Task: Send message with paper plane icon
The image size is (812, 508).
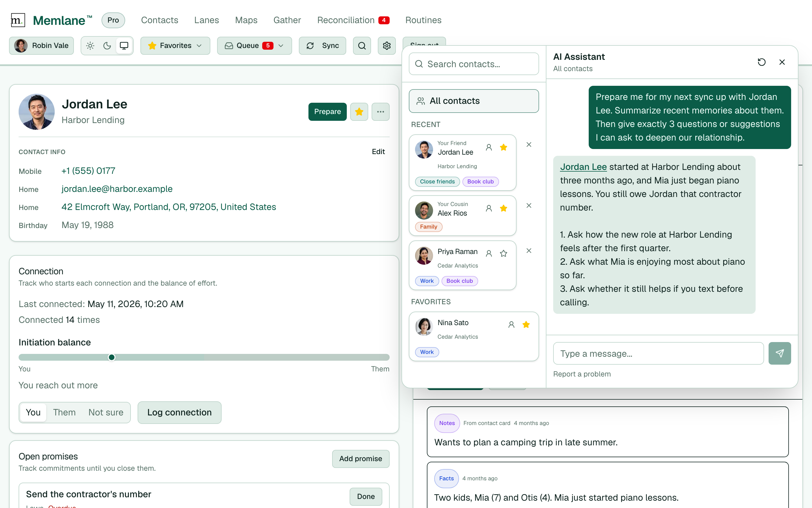Action: pyautogui.click(x=780, y=353)
